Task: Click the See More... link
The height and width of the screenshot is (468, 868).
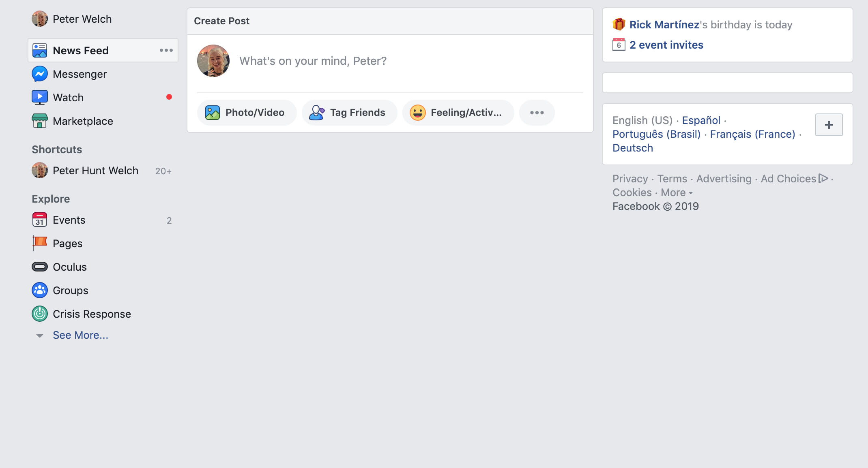Action: [x=80, y=335]
